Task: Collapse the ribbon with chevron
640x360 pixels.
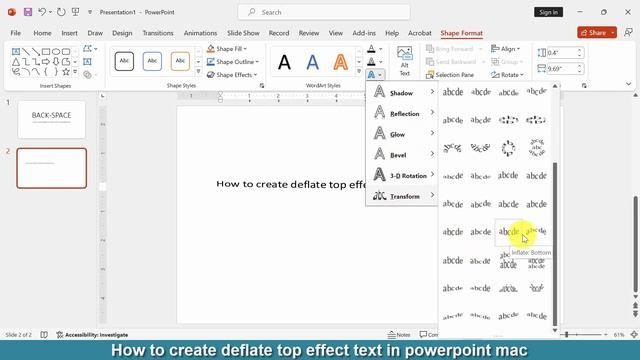Action: [x=629, y=84]
